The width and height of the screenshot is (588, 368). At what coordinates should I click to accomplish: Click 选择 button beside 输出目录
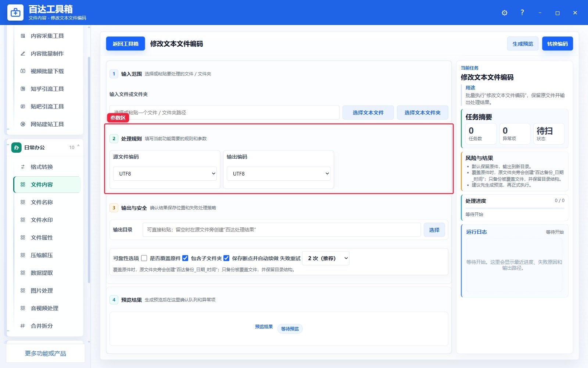pyautogui.click(x=434, y=230)
